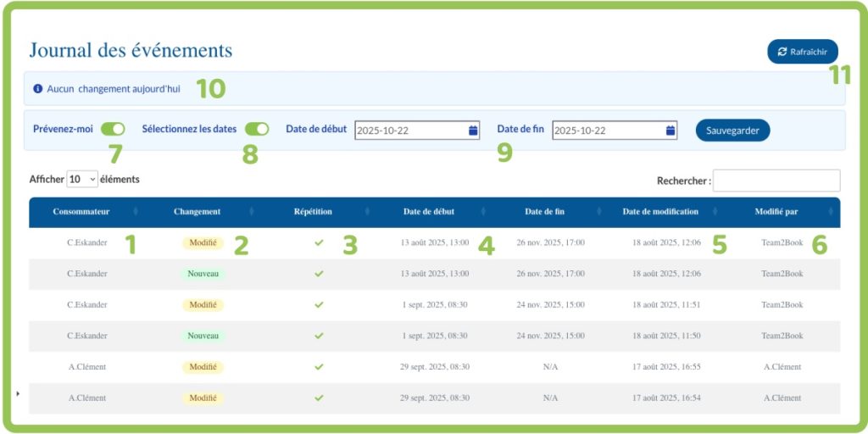Sort table by Date de fin header
The image size is (868, 434).
point(544,212)
